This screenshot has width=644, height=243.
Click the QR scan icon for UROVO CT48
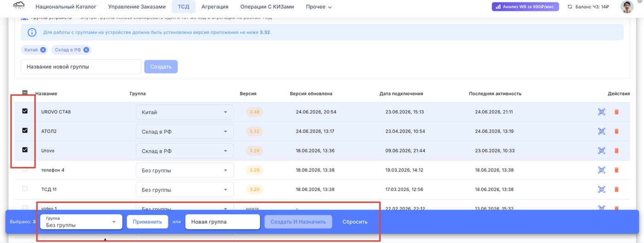point(601,112)
